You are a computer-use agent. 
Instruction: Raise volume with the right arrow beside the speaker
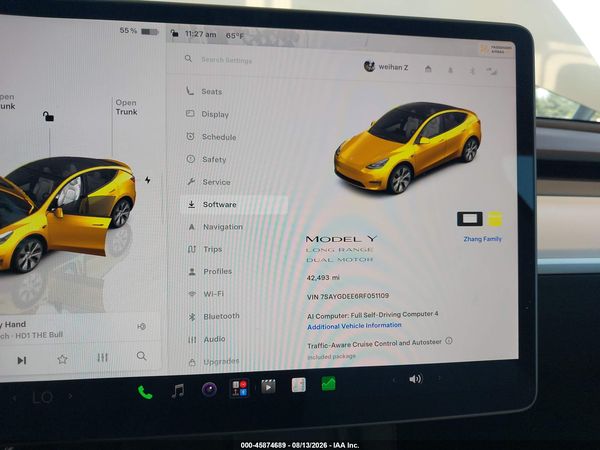click(439, 378)
